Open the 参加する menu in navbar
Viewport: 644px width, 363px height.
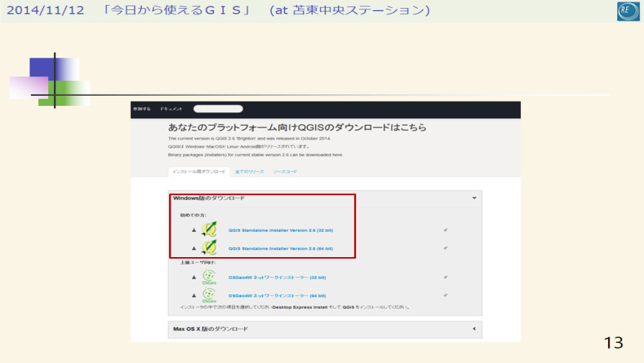[x=142, y=109]
